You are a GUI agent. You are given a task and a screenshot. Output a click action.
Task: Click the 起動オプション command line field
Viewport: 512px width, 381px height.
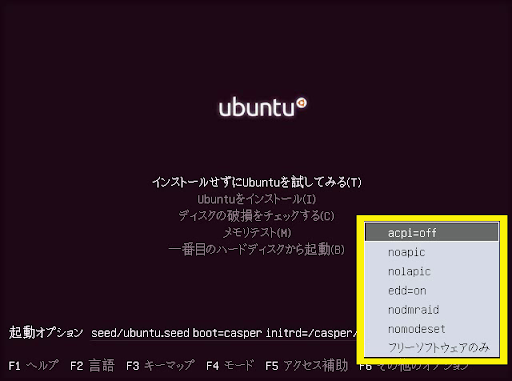[224, 333]
